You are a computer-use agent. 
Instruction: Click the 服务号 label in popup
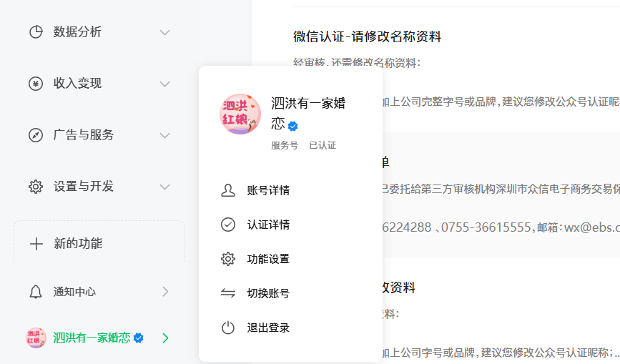tap(285, 145)
